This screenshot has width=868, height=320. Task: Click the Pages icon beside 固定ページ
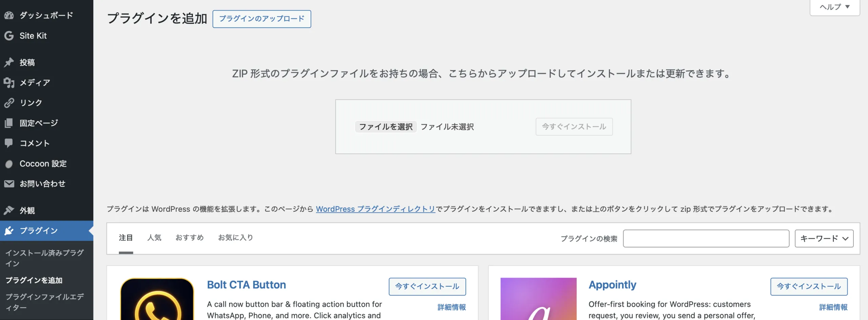[9, 123]
